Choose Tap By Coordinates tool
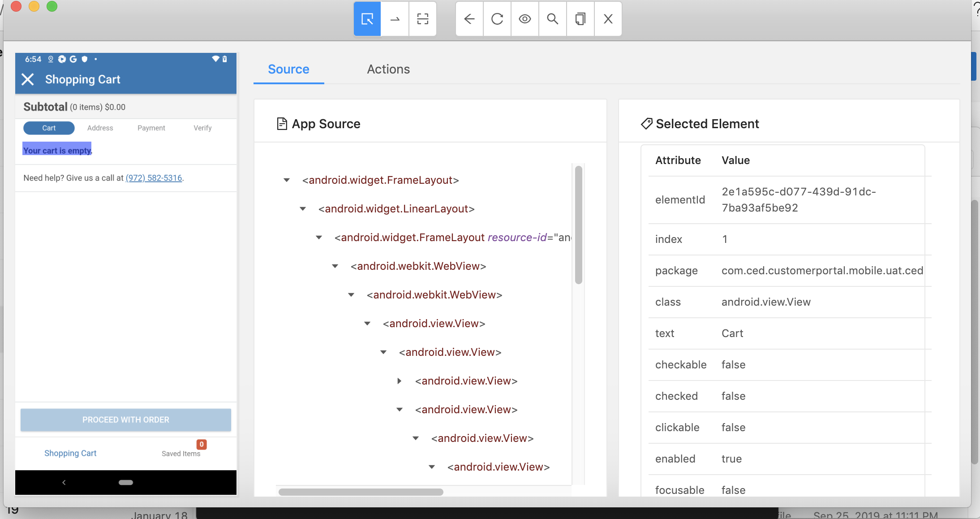Viewport: 980px width, 519px height. click(423, 19)
